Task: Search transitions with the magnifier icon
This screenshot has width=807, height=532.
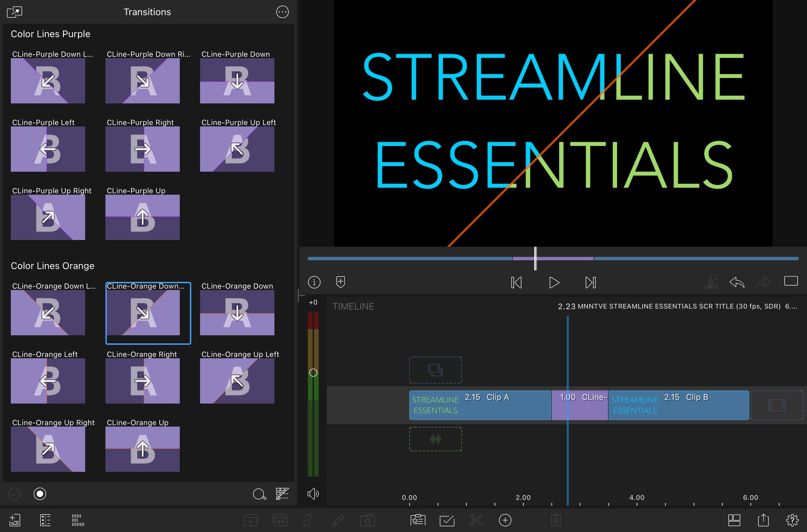Action: (x=259, y=494)
